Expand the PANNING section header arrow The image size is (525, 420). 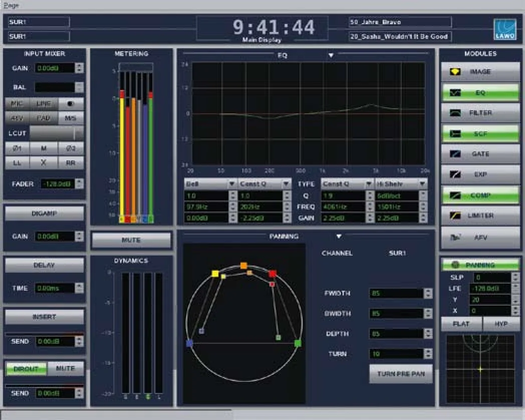pos(339,237)
